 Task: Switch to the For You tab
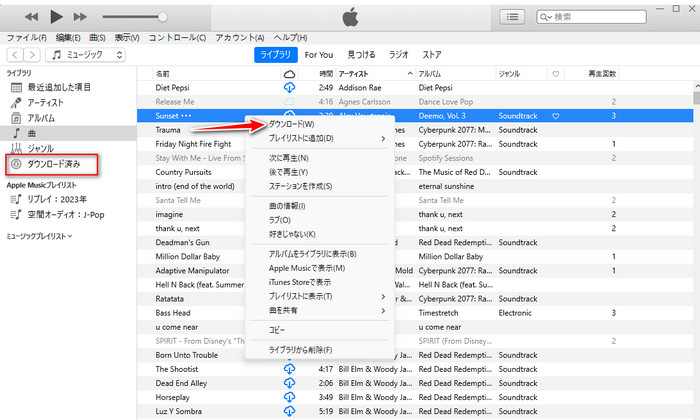pos(319,55)
